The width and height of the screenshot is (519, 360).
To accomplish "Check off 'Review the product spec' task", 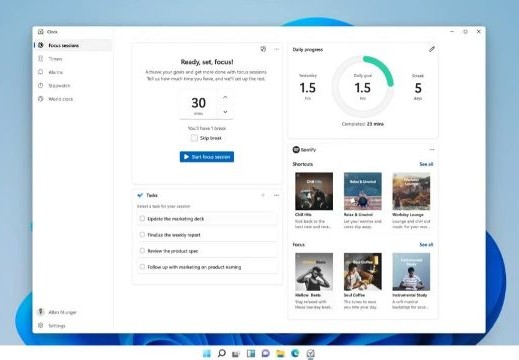I will coord(142,251).
